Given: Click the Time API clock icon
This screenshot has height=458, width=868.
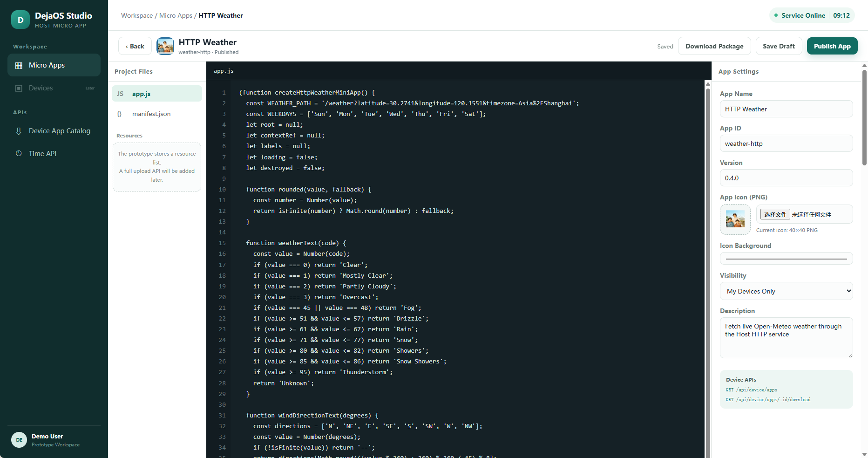Looking at the screenshot, I should [19, 153].
